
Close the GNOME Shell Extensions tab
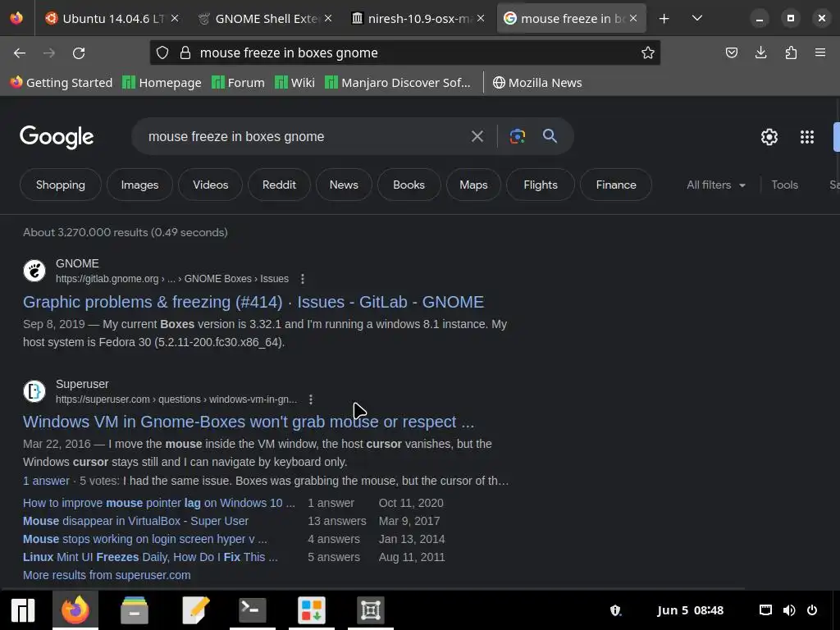click(328, 18)
